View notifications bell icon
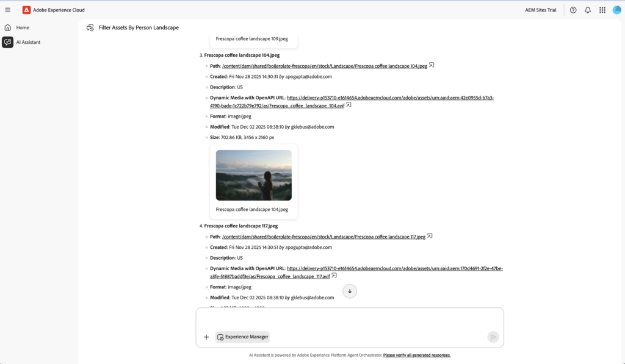 click(588, 10)
